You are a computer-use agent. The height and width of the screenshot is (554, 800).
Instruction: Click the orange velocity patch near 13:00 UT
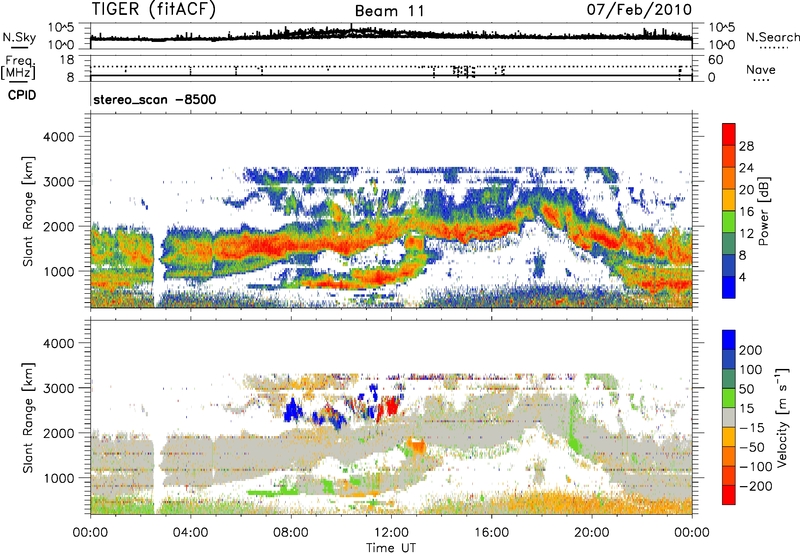[418, 446]
